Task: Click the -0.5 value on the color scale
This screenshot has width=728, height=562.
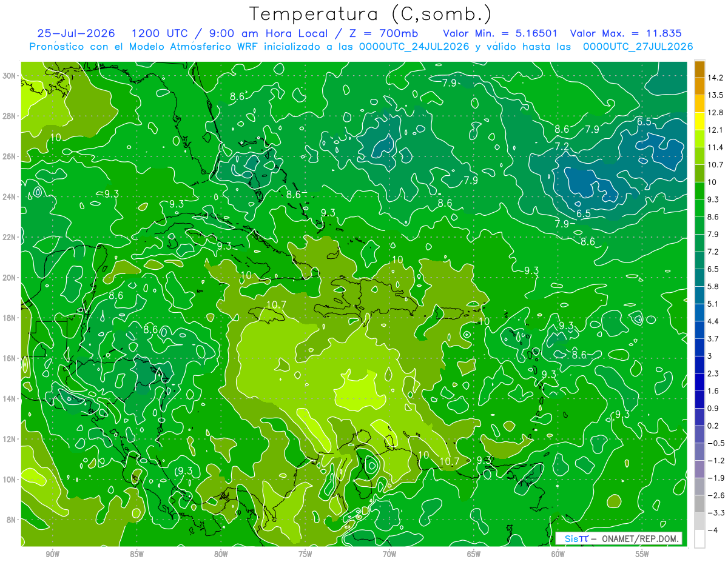Action: (716, 443)
